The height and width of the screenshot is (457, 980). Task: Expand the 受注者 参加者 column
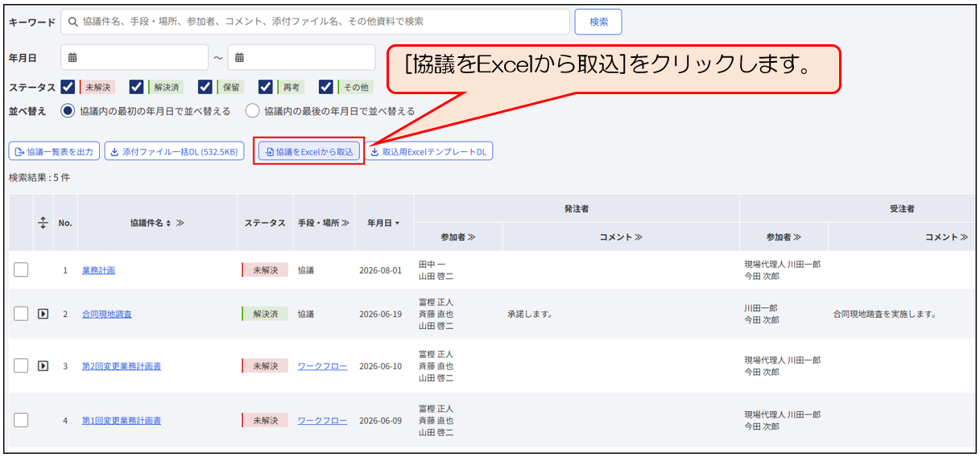click(x=784, y=237)
